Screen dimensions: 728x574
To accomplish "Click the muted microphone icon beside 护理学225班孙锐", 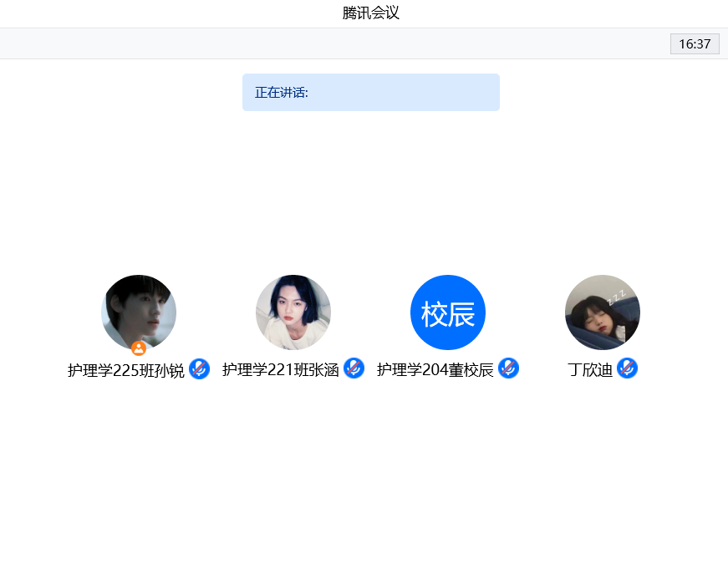I will tap(199, 368).
